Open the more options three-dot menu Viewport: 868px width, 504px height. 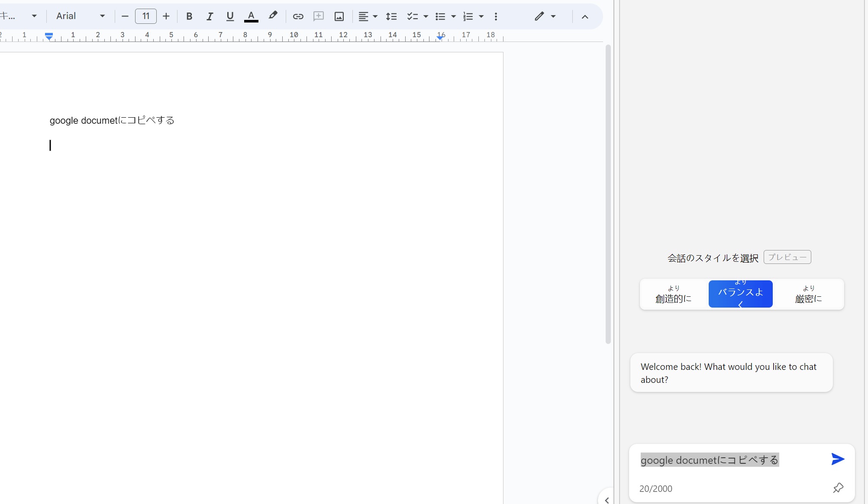(496, 16)
